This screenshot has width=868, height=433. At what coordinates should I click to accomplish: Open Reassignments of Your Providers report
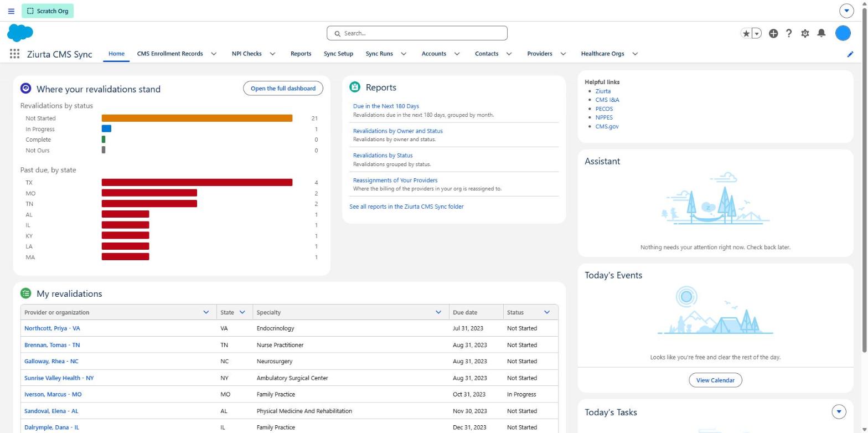coord(395,180)
